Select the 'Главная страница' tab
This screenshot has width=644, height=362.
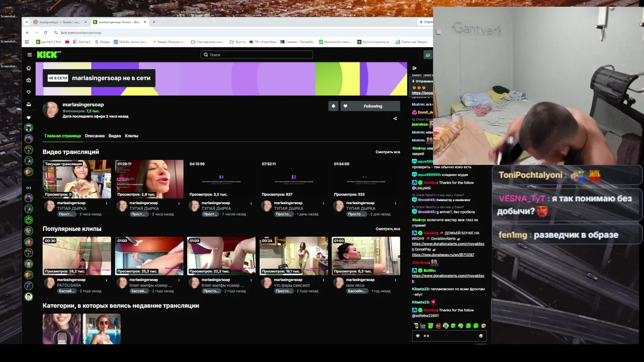(62, 136)
